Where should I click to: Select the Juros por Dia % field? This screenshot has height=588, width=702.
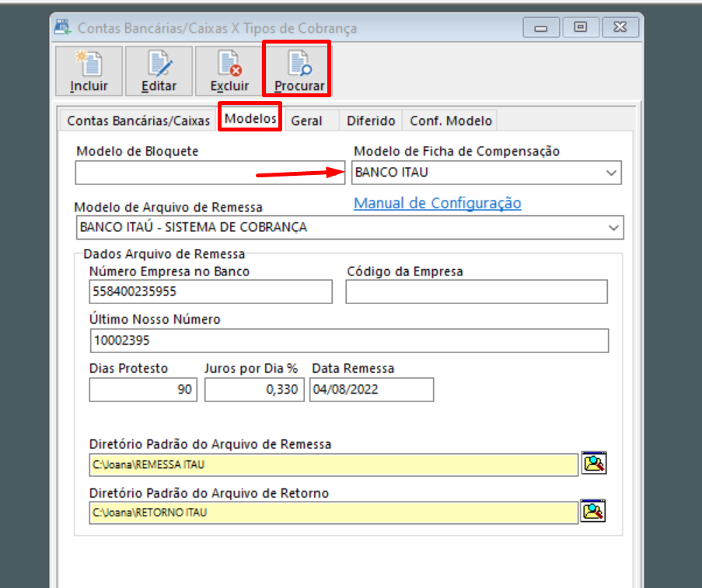254,389
